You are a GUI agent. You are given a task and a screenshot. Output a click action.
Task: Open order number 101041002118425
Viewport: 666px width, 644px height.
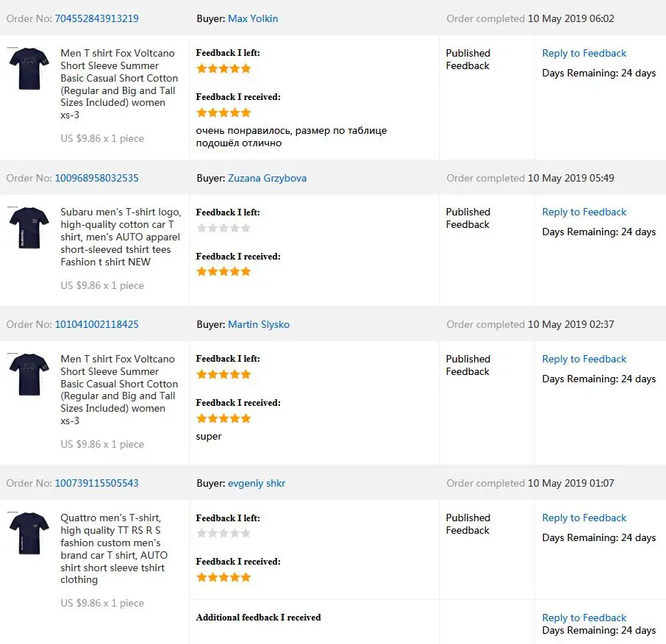click(x=96, y=324)
